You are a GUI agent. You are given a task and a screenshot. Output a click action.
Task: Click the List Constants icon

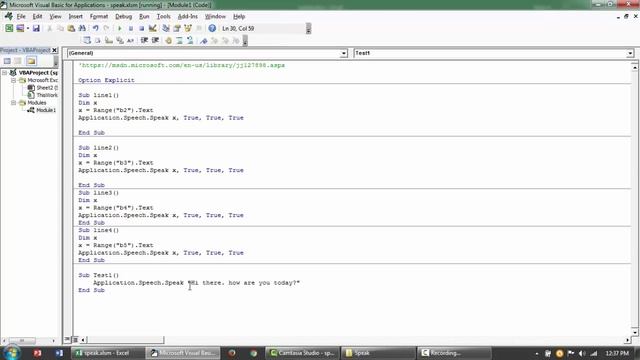[x=98, y=40]
